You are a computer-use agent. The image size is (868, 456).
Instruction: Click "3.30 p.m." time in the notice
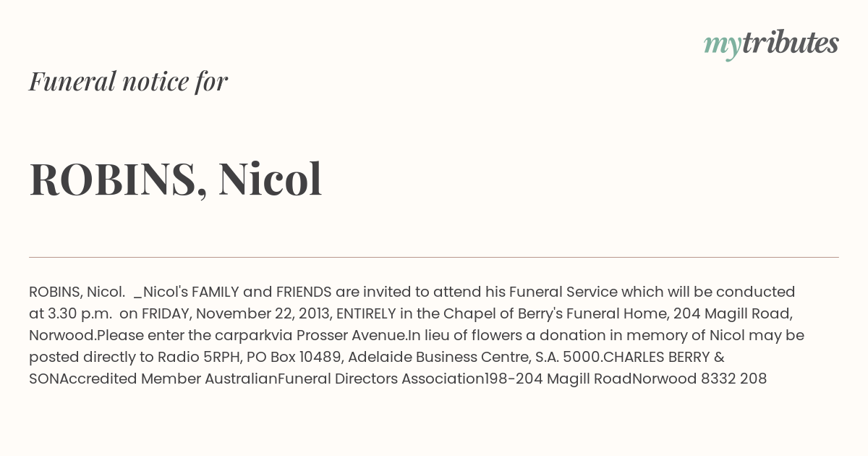tap(80, 314)
